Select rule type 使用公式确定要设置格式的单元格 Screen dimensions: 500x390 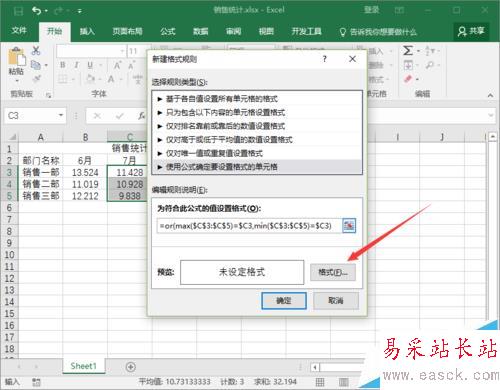(x=257, y=167)
